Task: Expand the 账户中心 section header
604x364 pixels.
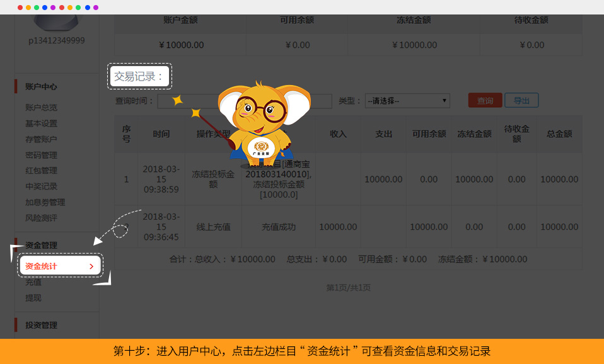Action: [x=41, y=86]
